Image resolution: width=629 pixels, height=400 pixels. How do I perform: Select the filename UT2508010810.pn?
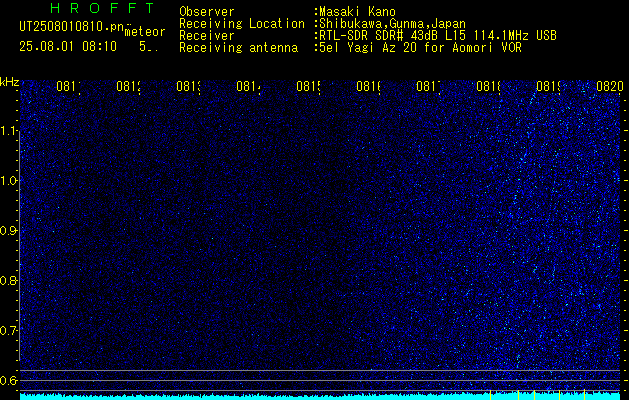click(x=71, y=27)
